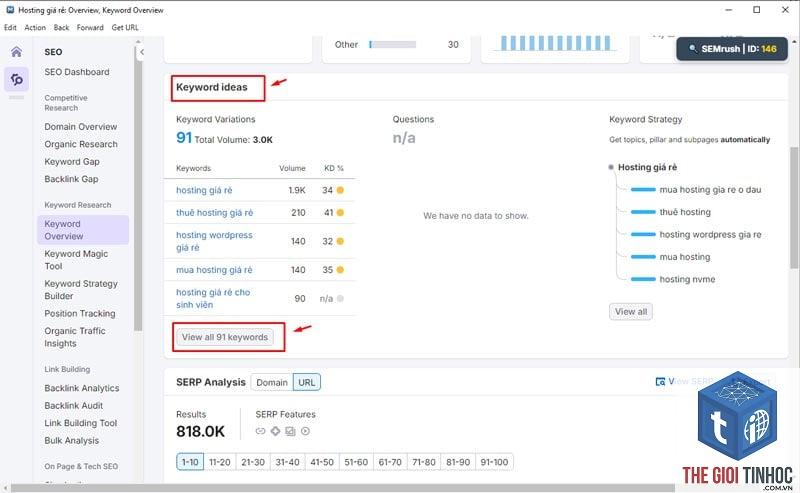Click View all 91 keywords button
This screenshot has width=800, height=493.
224,337
